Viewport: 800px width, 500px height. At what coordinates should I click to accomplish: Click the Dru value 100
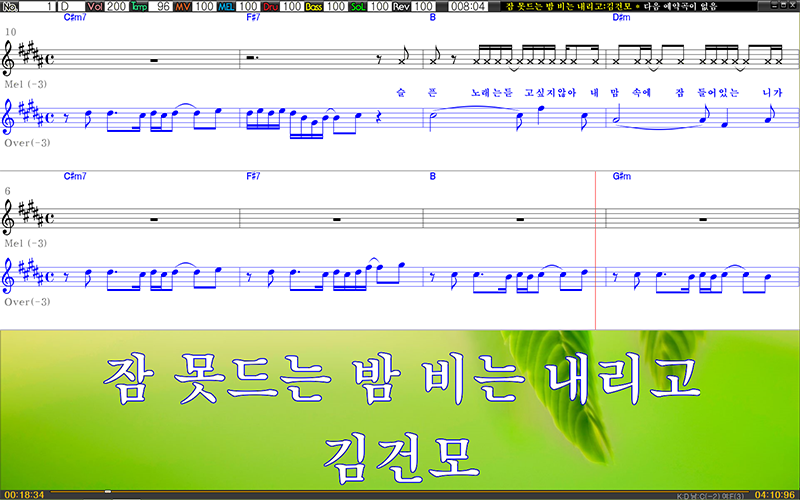point(292,6)
